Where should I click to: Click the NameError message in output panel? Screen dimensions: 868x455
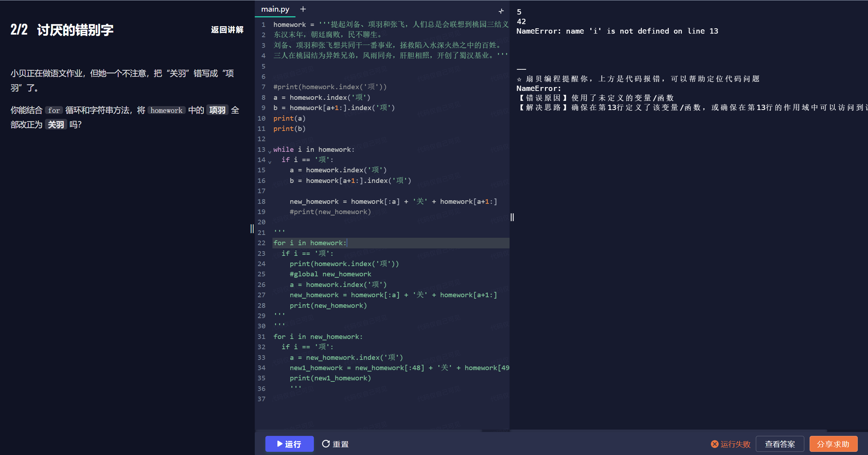tap(617, 31)
